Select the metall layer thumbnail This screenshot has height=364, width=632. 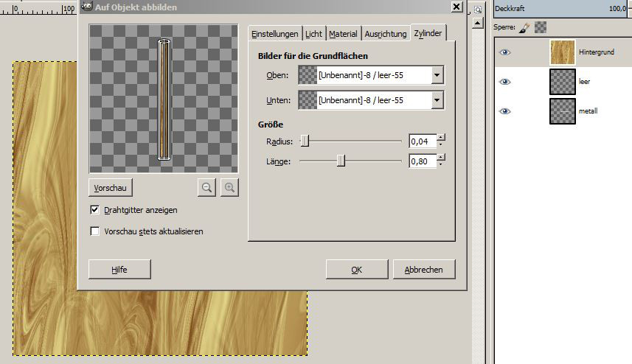tap(563, 111)
